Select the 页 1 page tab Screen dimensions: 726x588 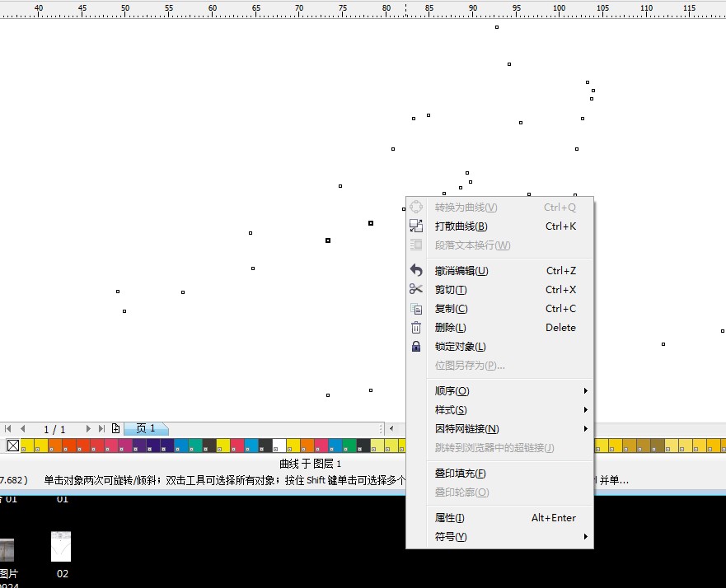[146, 429]
